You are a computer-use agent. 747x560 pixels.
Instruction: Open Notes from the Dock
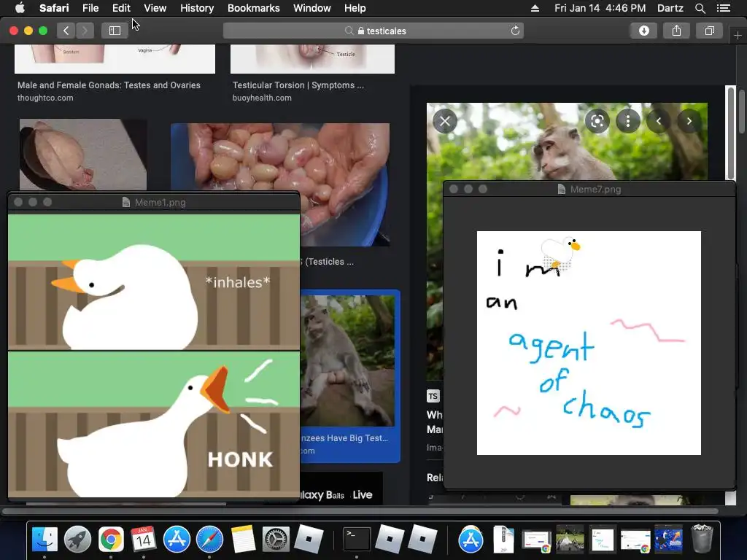pyautogui.click(x=243, y=540)
